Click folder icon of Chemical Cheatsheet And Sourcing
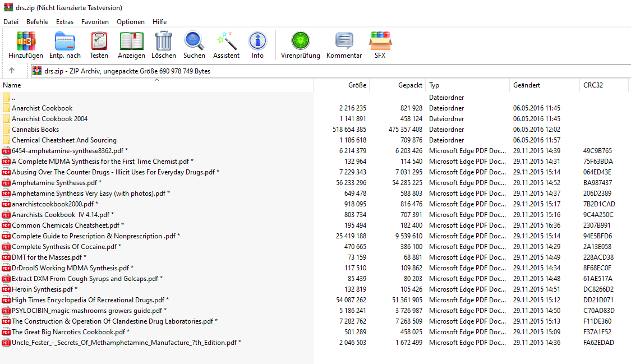 [x=6, y=140]
